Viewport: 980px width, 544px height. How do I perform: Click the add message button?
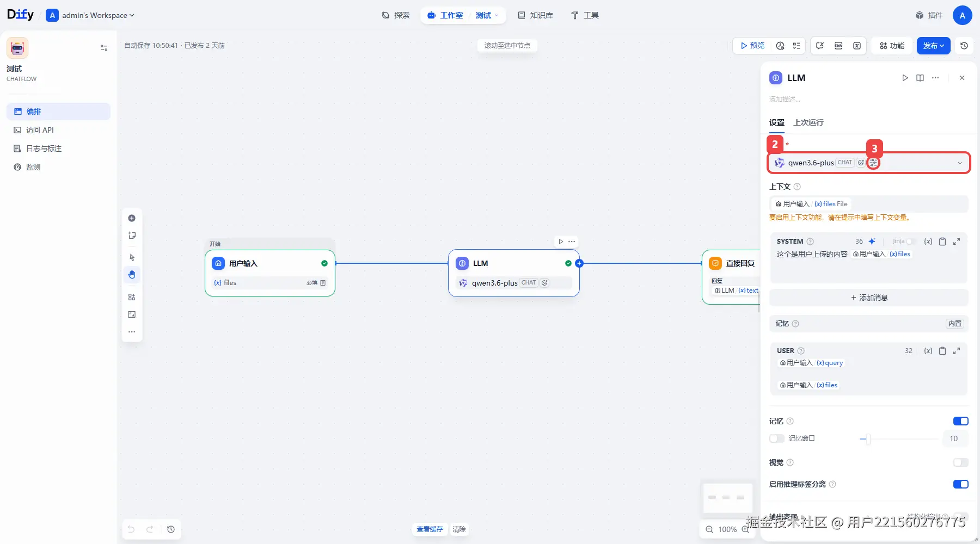[869, 298]
